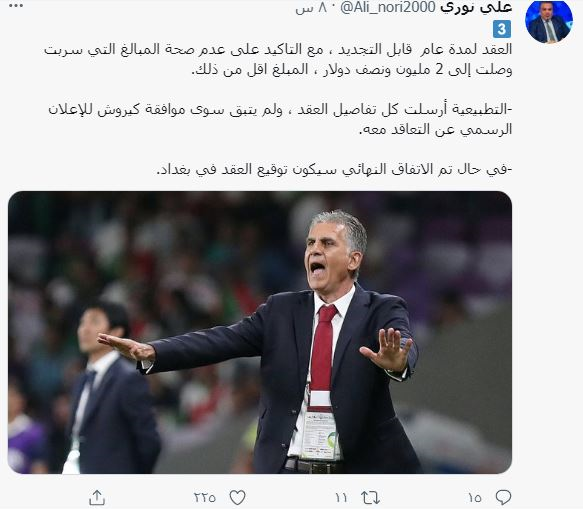Click the reply count ١٥
583x509 pixels.
click(x=475, y=498)
